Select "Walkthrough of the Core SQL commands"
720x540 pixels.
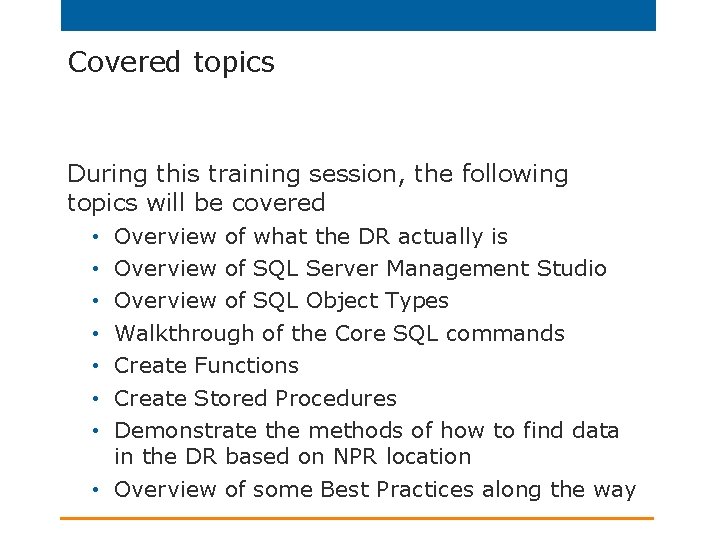point(339,333)
